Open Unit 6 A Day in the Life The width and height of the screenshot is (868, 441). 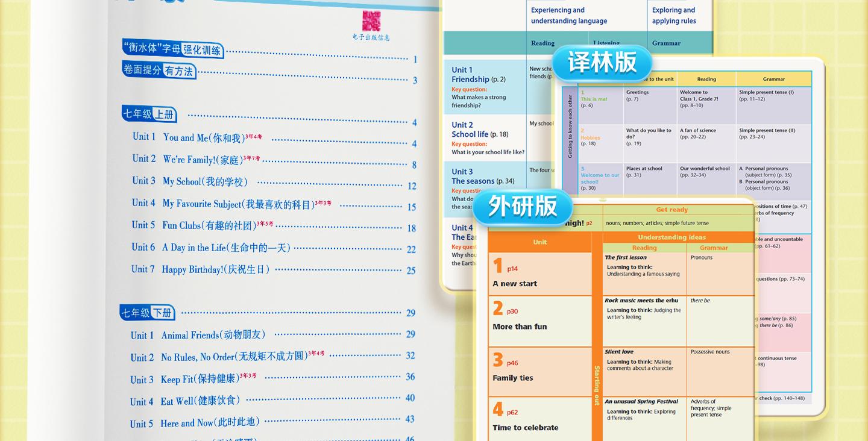(x=274, y=248)
